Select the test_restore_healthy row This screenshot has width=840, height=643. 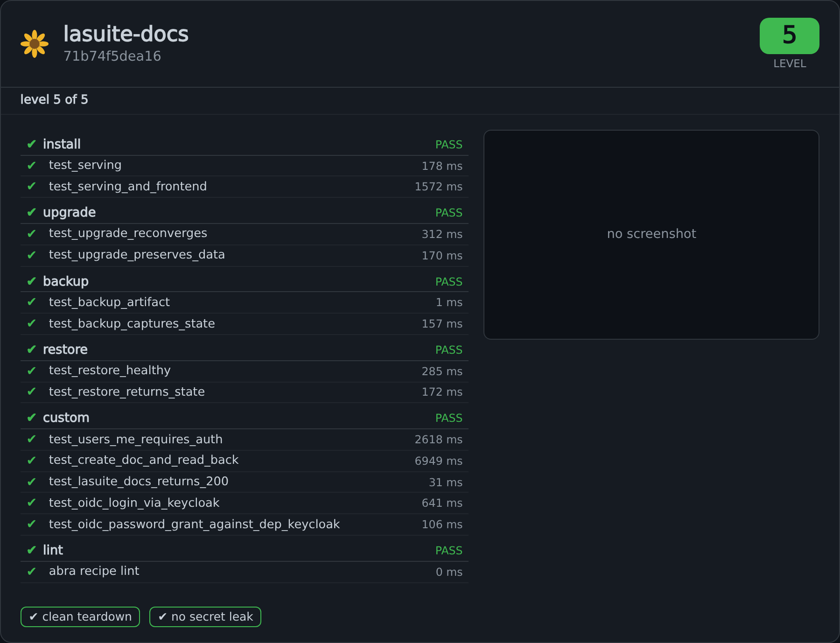pos(245,371)
